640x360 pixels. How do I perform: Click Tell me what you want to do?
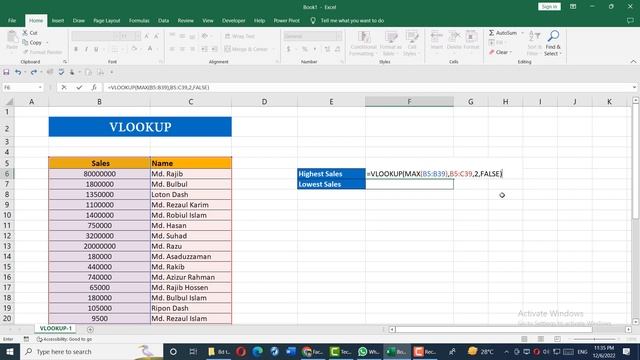click(352, 20)
